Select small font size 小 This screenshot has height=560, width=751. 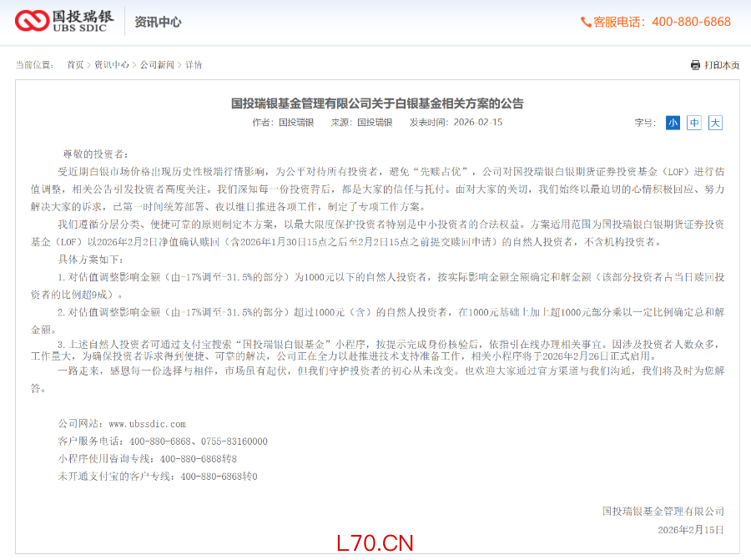[x=673, y=123]
